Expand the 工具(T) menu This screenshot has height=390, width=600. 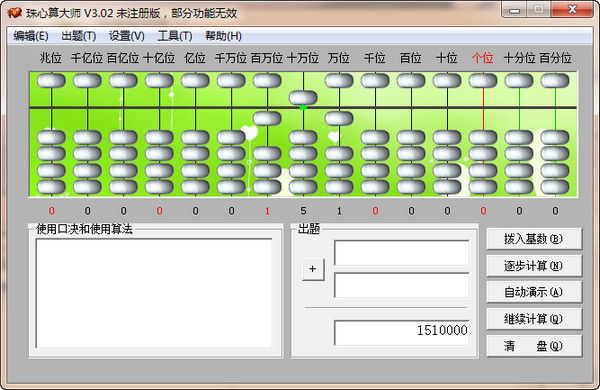[175, 36]
